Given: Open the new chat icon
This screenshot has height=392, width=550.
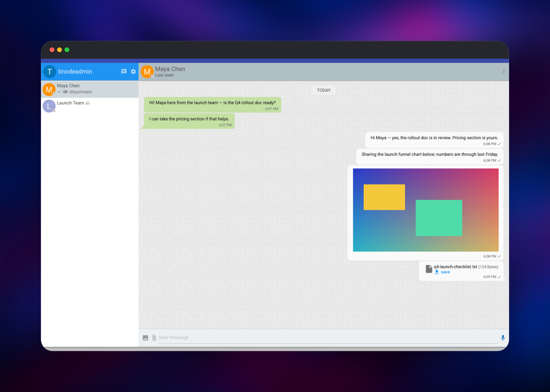Looking at the screenshot, I should tap(124, 71).
